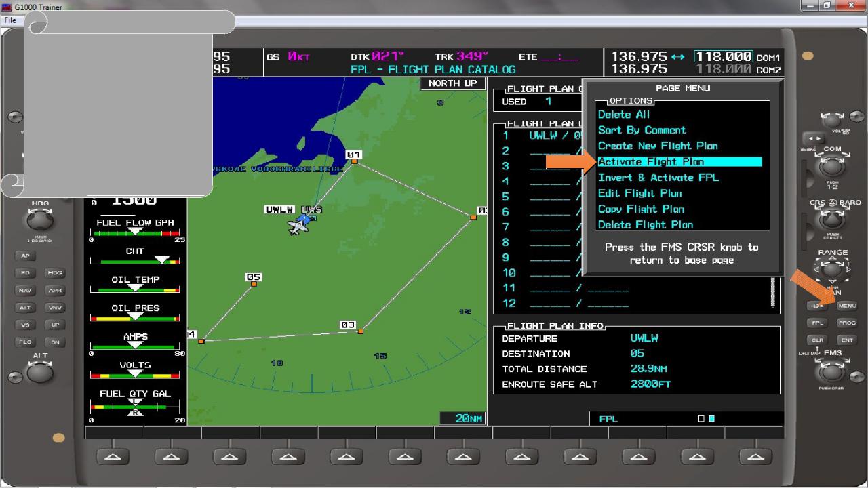Toggle the ALT hold mode key
The image size is (868, 488).
click(24, 308)
